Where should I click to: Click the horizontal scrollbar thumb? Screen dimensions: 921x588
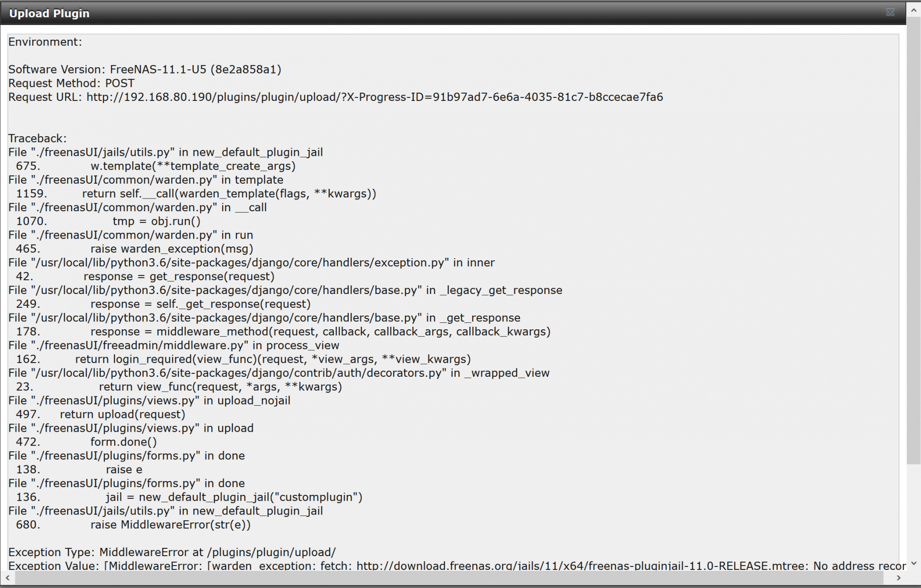(x=448, y=578)
